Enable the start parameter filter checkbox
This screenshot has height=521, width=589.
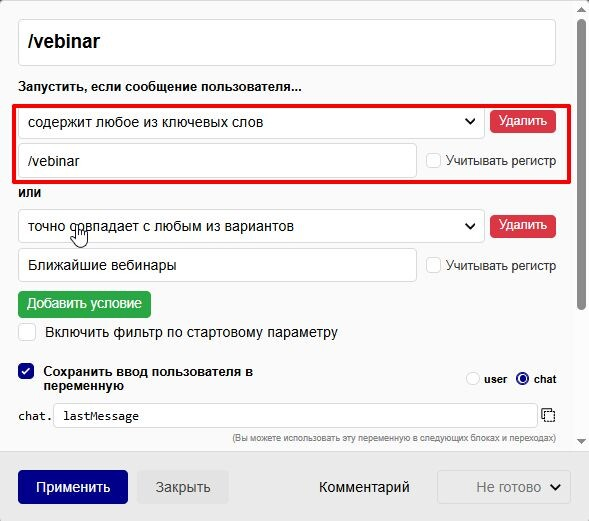[x=27, y=332]
